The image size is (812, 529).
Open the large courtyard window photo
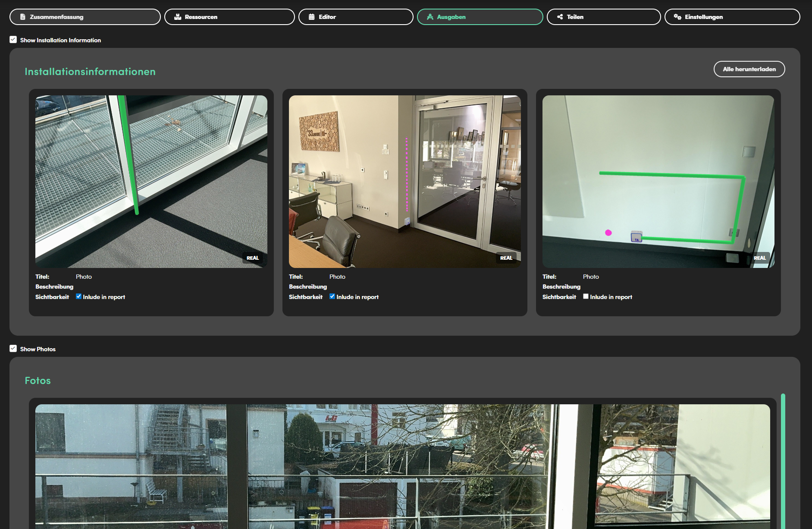click(x=402, y=466)
